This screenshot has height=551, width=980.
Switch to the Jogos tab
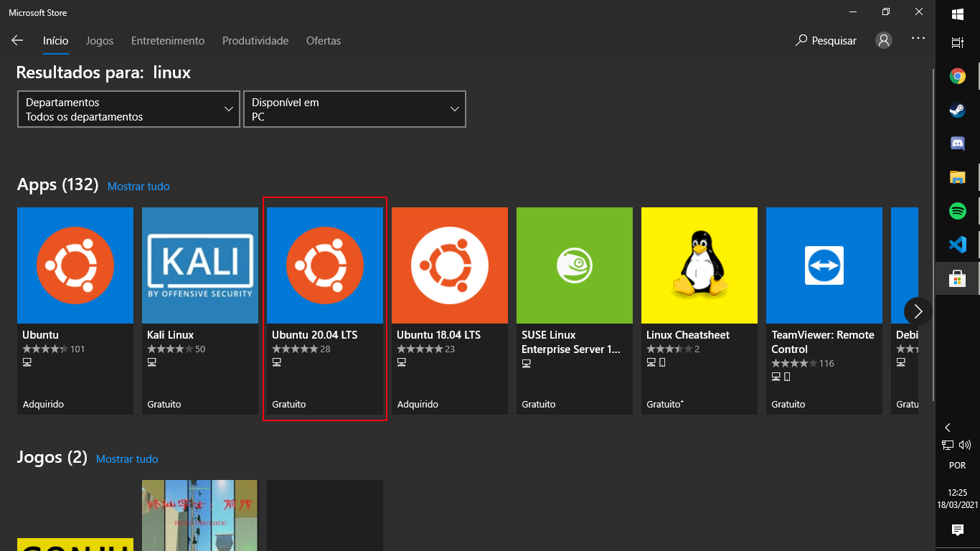[x=100, y=41]
